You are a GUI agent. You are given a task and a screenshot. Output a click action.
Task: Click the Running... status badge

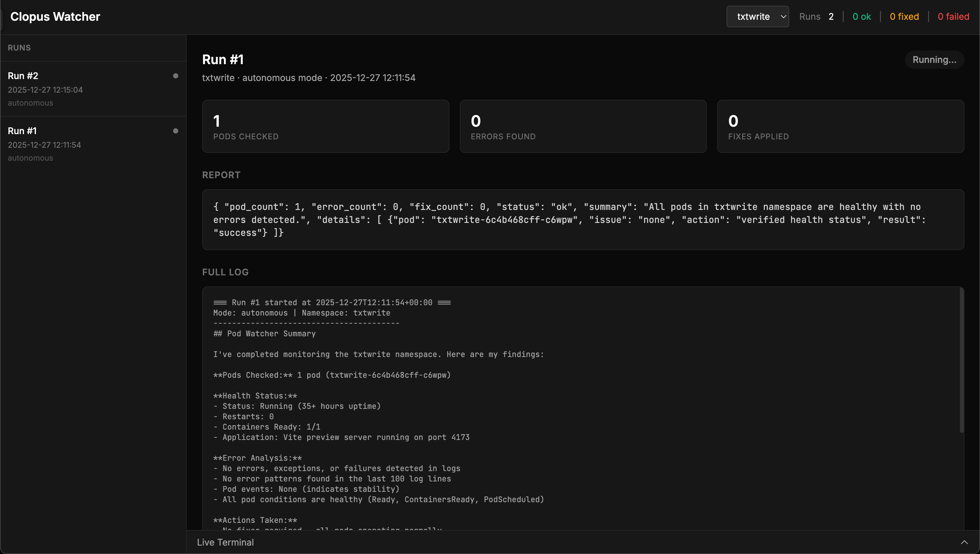point(934,60)
